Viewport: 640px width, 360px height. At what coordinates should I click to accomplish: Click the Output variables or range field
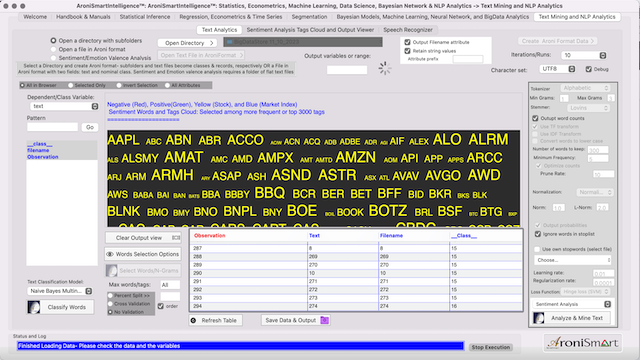click(x=347, y=70)
